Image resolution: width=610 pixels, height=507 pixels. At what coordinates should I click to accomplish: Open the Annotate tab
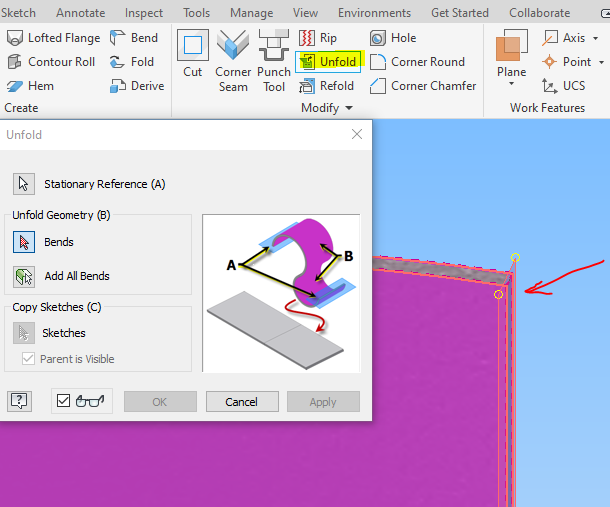coord(81,13)
